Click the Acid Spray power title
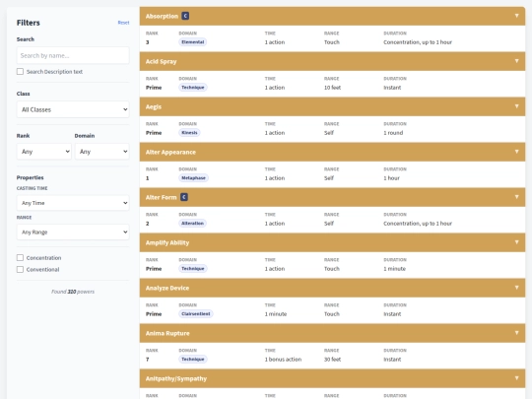The height and width of the screenshot is (399, 532). (162, 62)
